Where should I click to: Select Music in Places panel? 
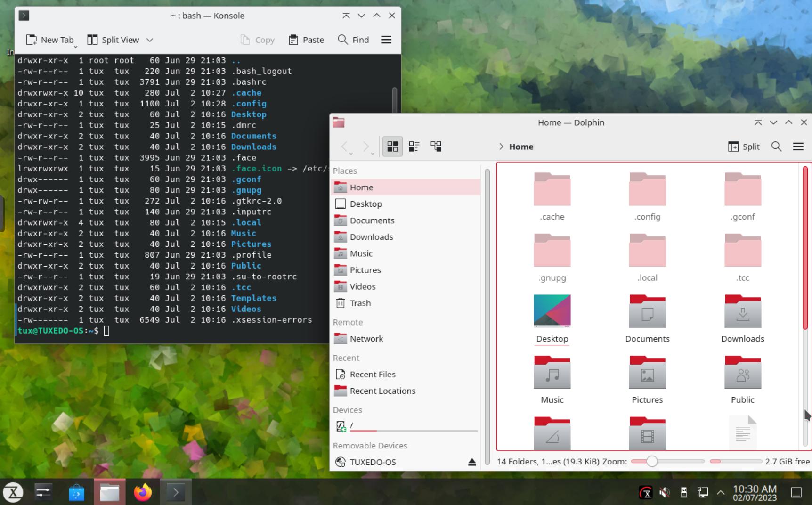point(406,253)
